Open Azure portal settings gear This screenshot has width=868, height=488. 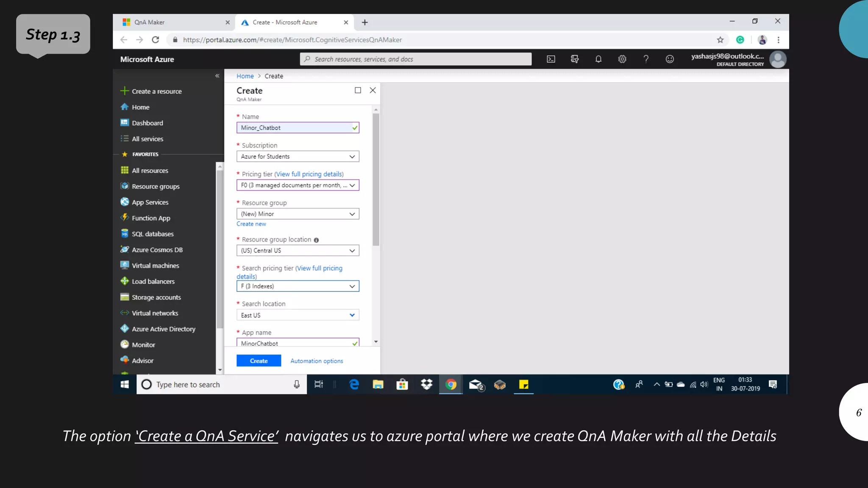click(x=622, y=59)
